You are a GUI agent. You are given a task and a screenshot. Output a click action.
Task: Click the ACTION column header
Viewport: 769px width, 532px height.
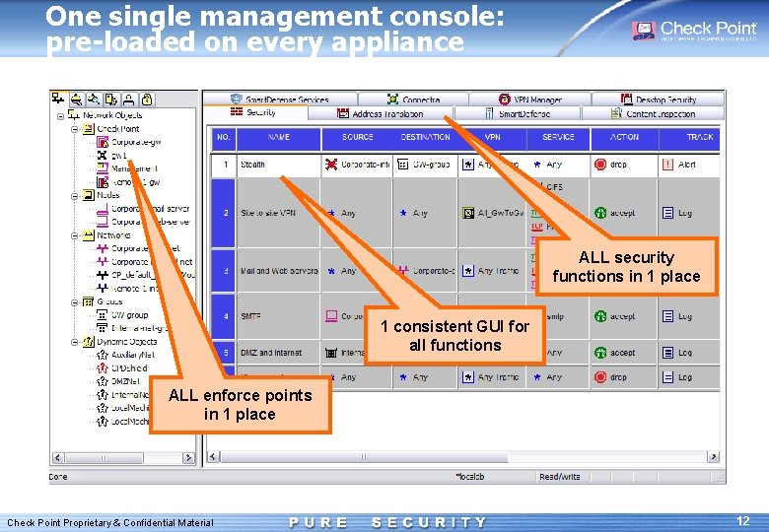[x=624, y=138]
